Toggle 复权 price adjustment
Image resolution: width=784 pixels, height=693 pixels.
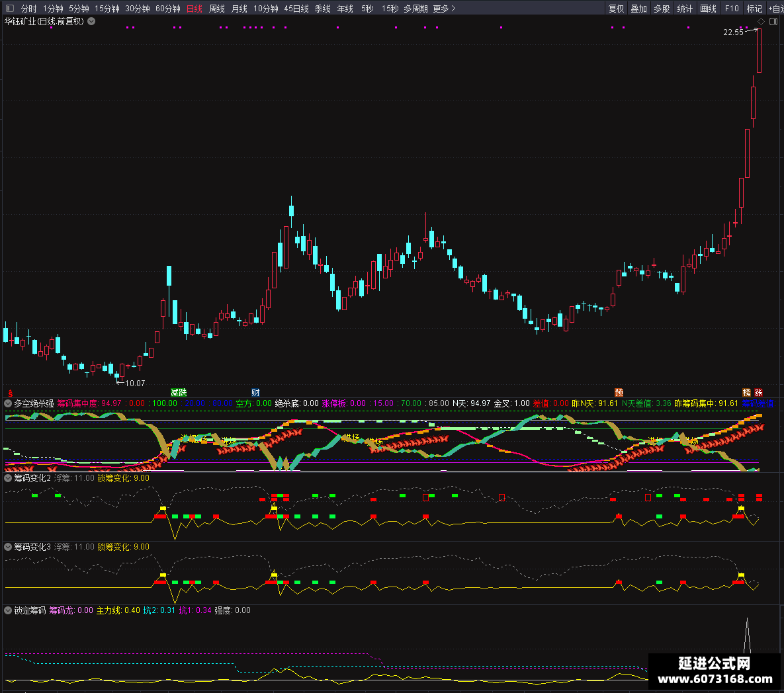pyautogui.click(x=616, y=9)
